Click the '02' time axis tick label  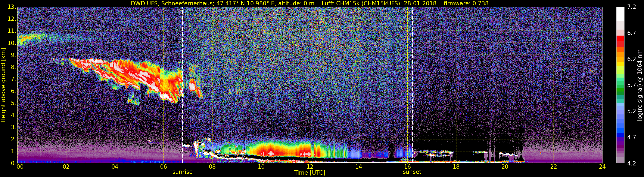click(x=66, y=167)
